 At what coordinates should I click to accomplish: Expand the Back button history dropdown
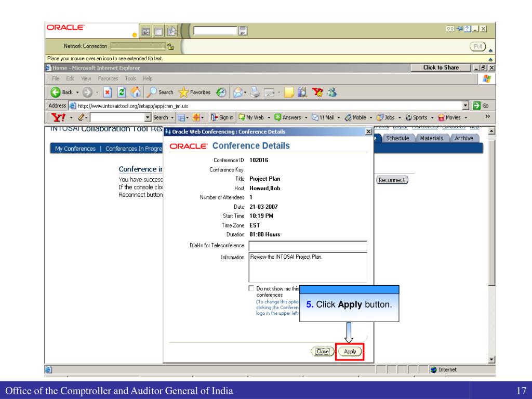pyautogui.click(x=77, y=92)
